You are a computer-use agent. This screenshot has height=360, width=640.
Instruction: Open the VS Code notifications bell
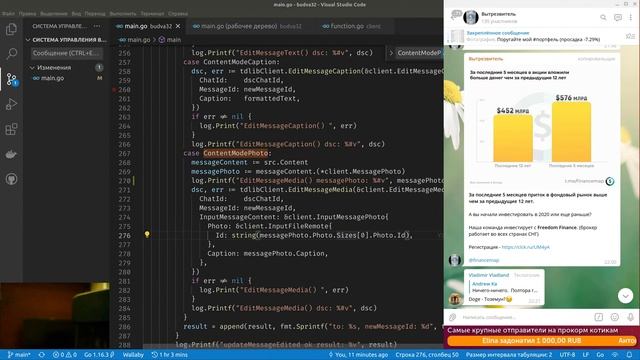point(629,355)
